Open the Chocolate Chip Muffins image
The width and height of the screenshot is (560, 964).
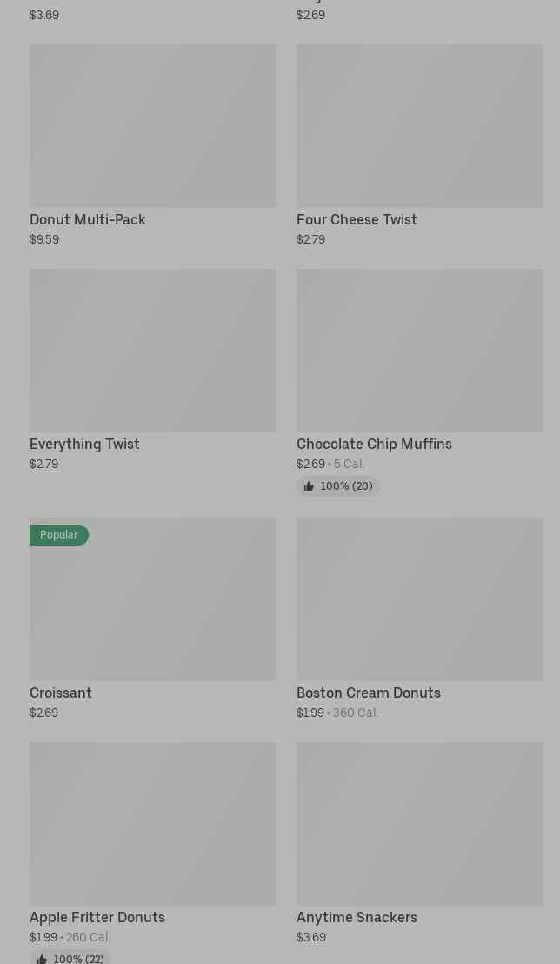[x=419, y=350]
